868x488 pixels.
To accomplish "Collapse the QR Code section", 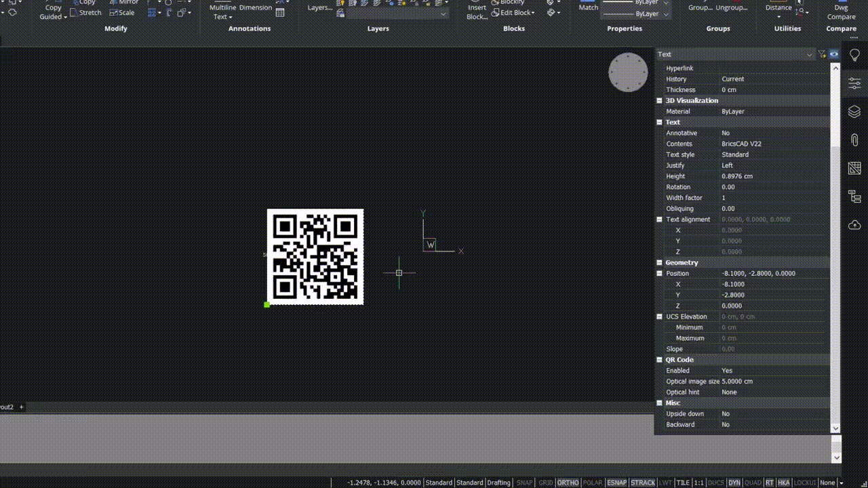I will (659, 360).
